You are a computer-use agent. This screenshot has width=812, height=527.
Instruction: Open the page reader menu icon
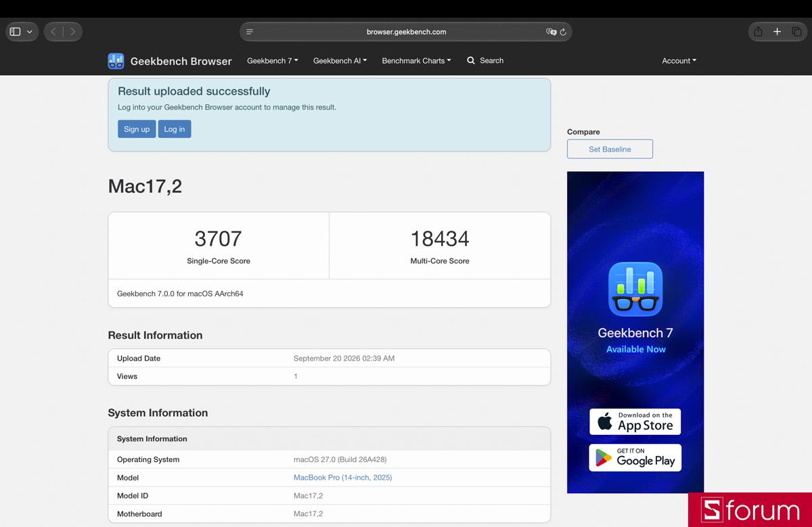[x=250, y=32]
